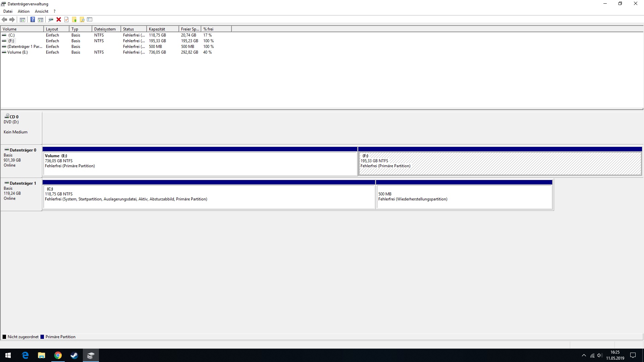Click the blue help question mark icon
Viewport: 644px width, 362px height.
pos(33,19)
